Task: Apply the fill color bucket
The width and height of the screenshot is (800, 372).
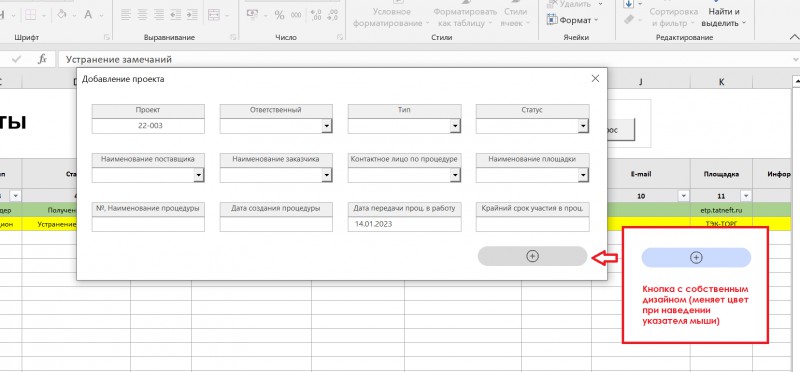Action: [x=62, y=15]
